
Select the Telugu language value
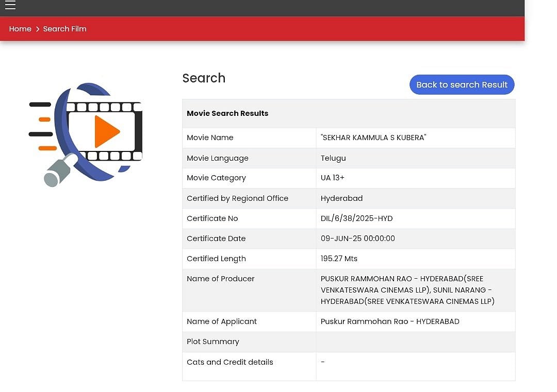coord(333,158)
